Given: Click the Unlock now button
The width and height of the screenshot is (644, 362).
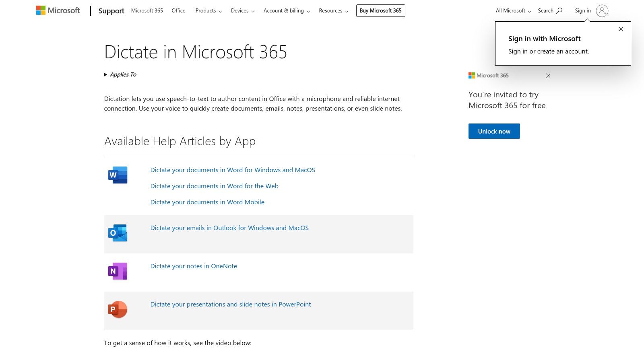Looking at the screenshot, I should point(494,131).
